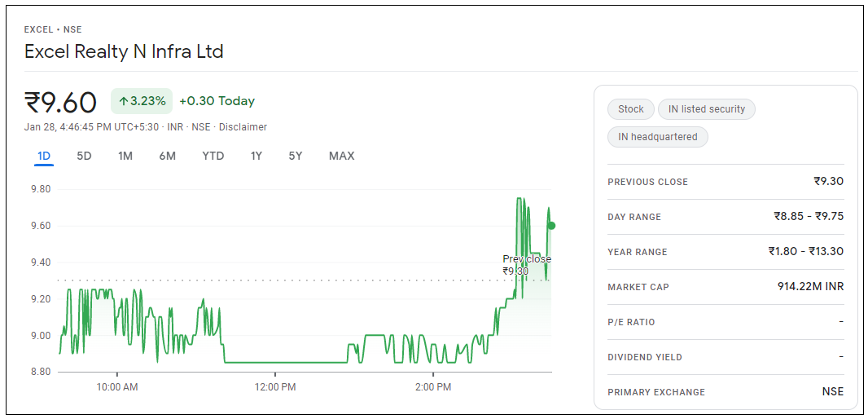Viewport: 868px width, 419px height.
Task: Click the Jan 28 timestamp text
Action: tap(93, 127)
